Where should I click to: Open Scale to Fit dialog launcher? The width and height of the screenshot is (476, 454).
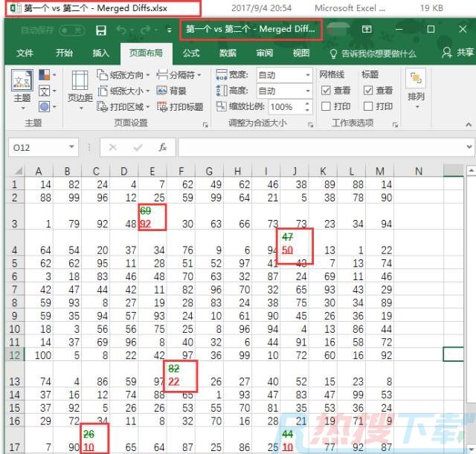click(x=311, y=125)
